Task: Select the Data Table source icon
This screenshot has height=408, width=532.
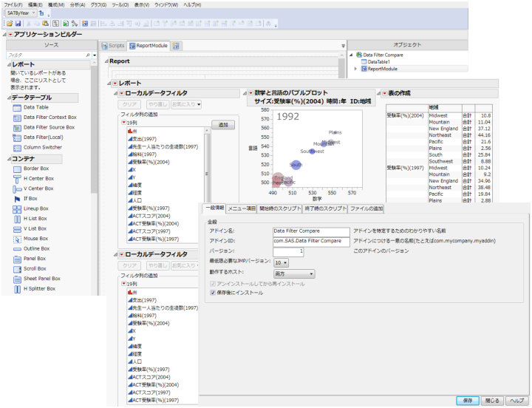Action: click(17, 108)
